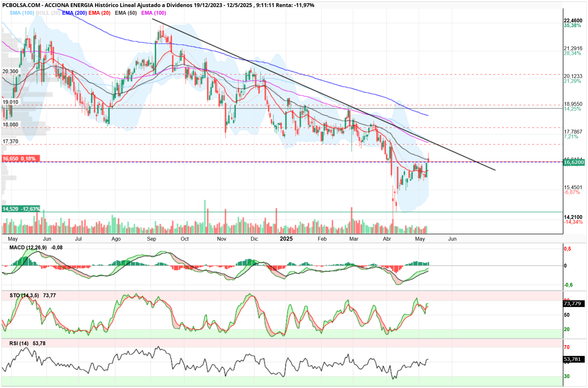Viewport: 588px width, 388px height.
Task: Click the SMA (100) legend label
Action: tap(22, 13)
